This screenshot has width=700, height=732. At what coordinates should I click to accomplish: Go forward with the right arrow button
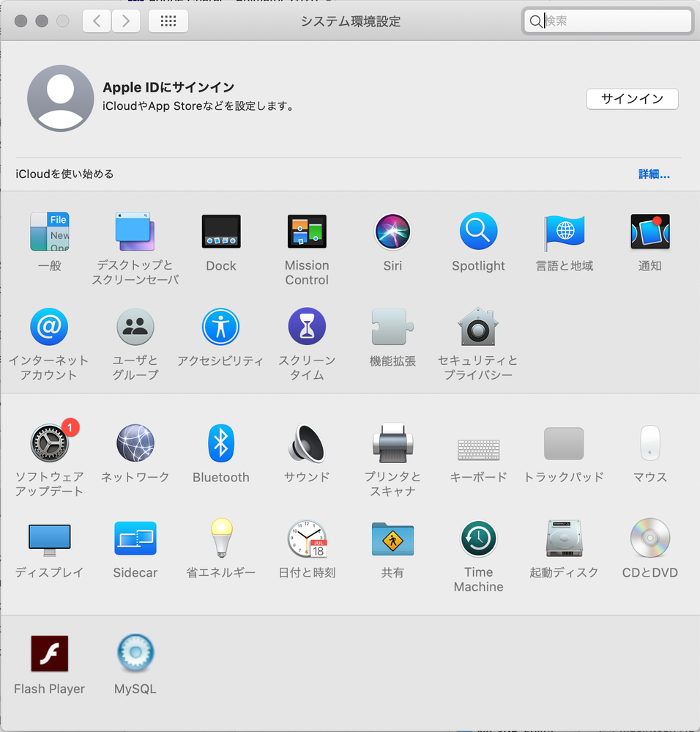[126, 21]
